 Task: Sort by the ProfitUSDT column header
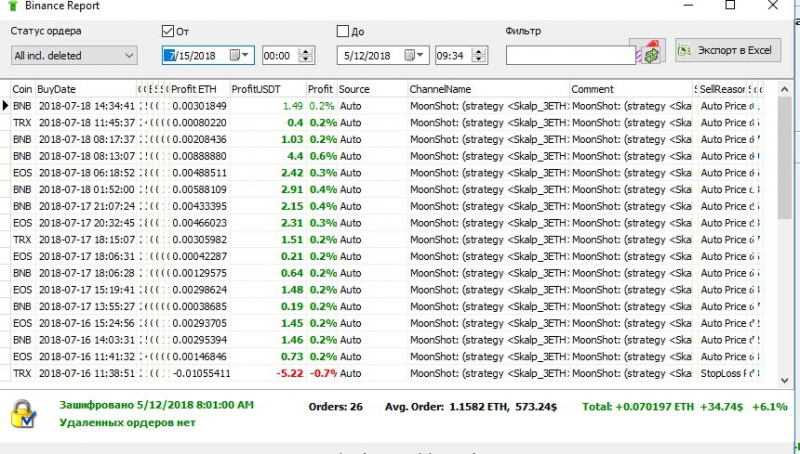coord(267,89)
